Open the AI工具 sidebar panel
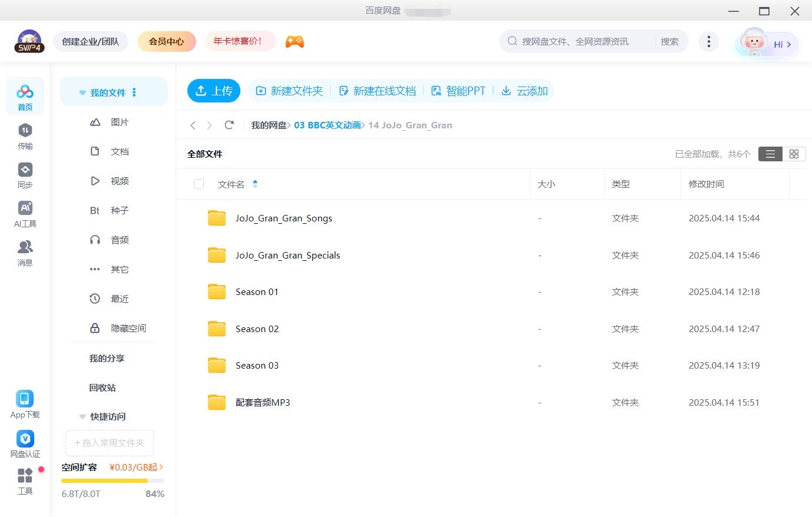The height and width of the screenshot is (517, 812). [25, 213]
